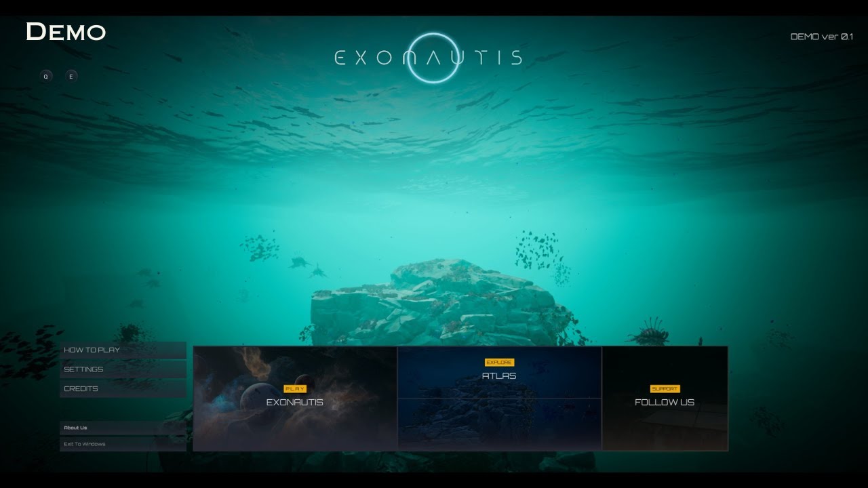Select the About Us button
This screenshot has height=488, width=868.
click(123, 428)
